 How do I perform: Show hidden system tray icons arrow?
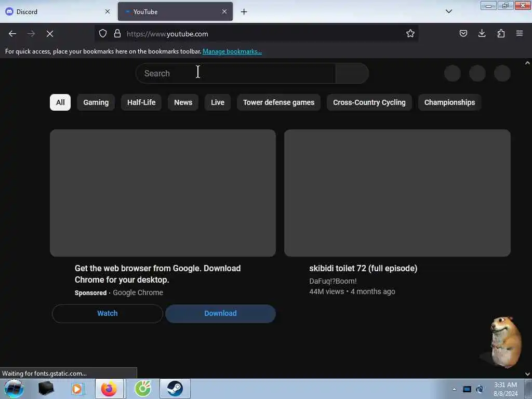pyautogui.click(x=454, y=389)
